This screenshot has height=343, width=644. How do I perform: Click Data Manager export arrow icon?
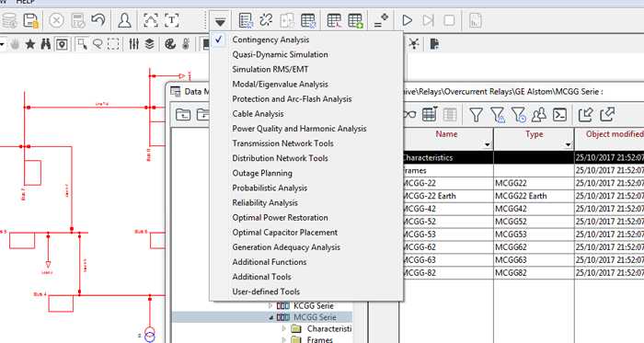click(x=586, y=115)
